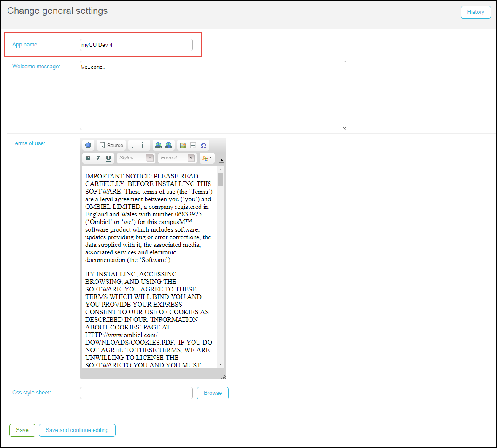Maximize the terms of use editor
The width and height of the screenshot is (497, 448).
tap(88, 145)
